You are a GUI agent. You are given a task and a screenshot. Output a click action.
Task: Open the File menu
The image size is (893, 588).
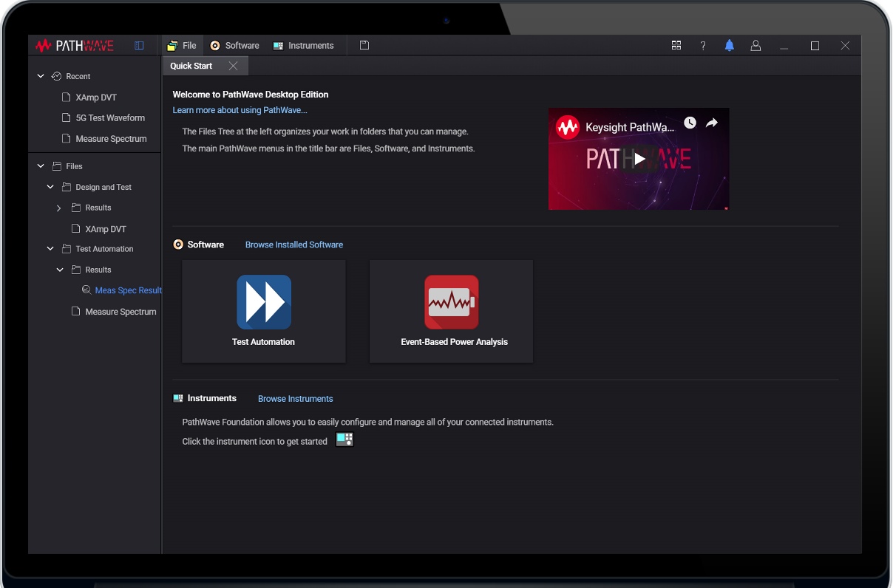(x=182, y=46)
